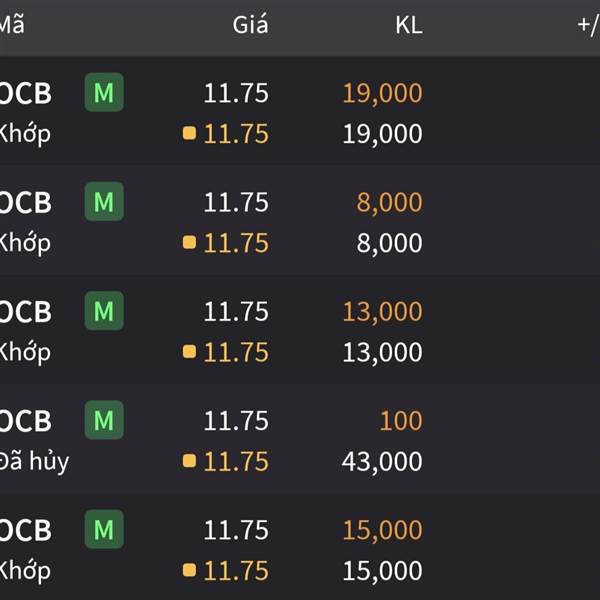Image resolution: width=600 pixels, height=600 pixels.
Task: Tap the white 8,000 matched volume
Action: (x=390, y=243)
